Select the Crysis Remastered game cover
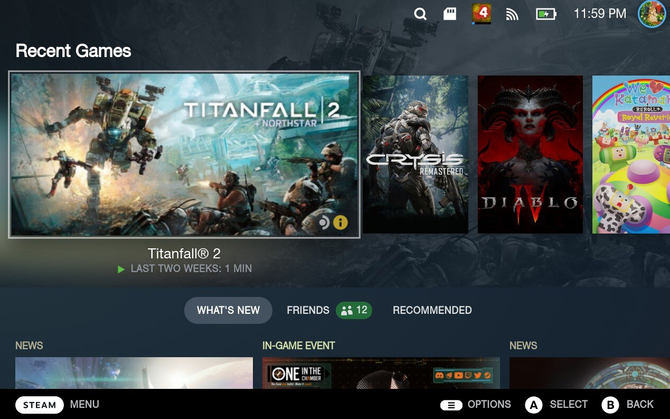 pos(415,155)
